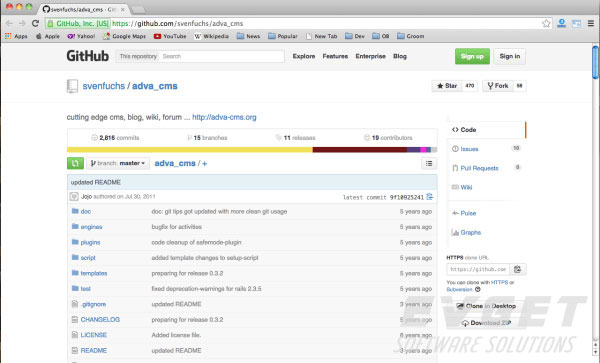
Task: Click Enterprise in the top navigation
Action: point(370,56)
